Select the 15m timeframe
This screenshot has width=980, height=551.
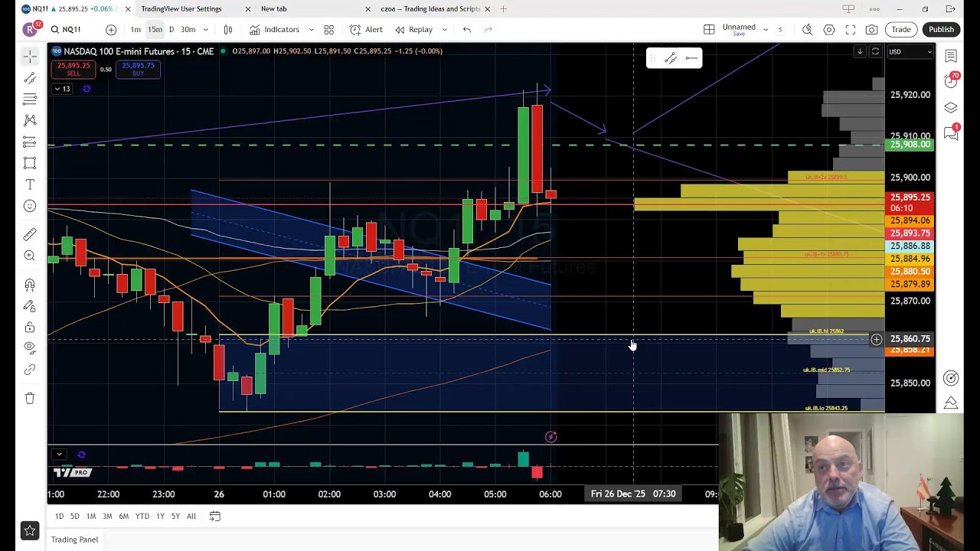point(155,30)
